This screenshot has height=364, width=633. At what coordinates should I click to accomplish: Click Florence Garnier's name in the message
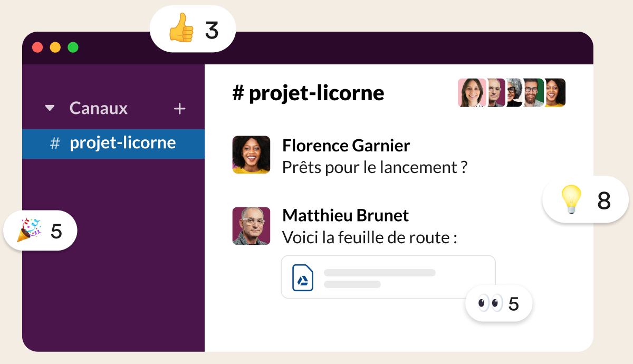point(346,146)
